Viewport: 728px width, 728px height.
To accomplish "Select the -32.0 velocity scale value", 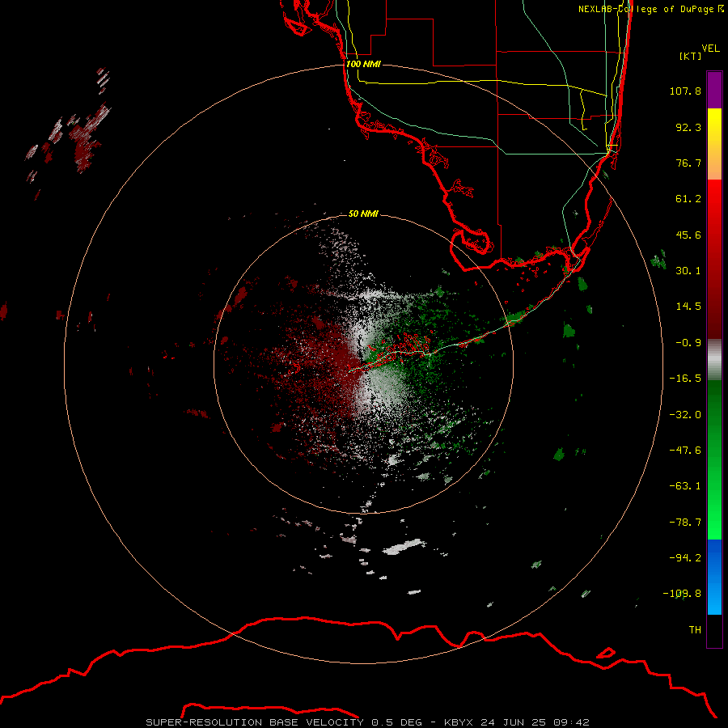I will [x=685, y=415].
